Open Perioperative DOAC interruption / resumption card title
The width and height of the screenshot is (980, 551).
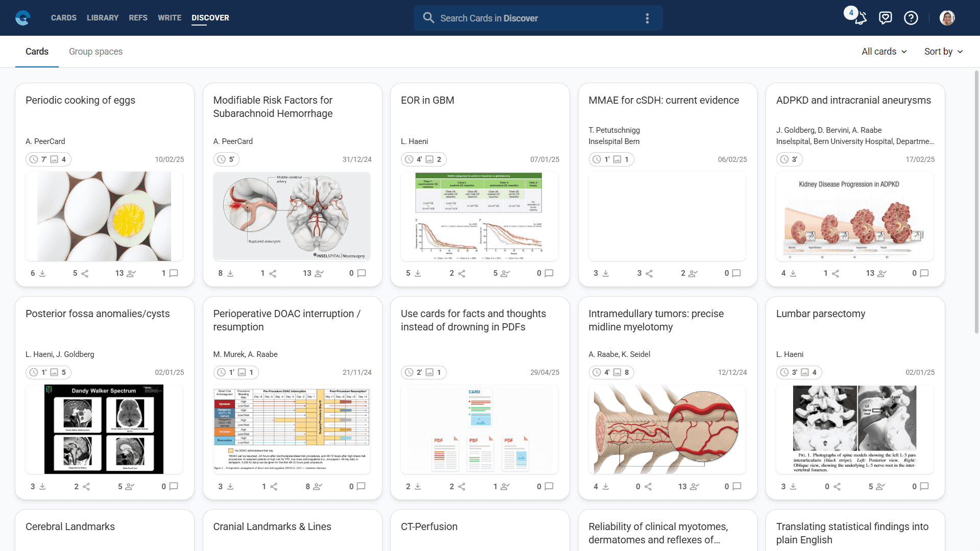click(286, 320)
